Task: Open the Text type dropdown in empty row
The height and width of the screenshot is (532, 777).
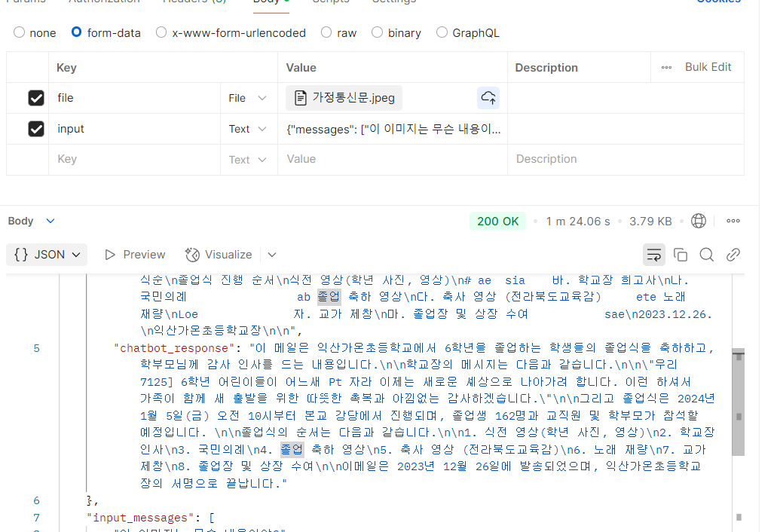Action: coord(248,160)
